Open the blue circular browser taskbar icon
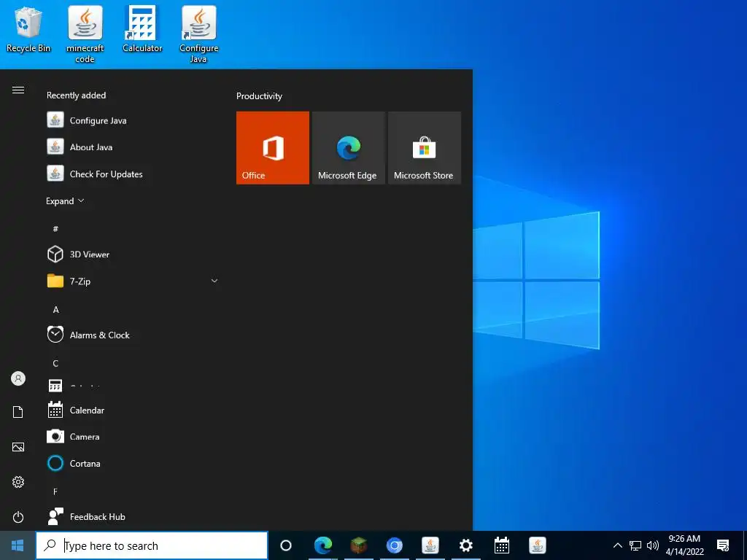Viewport: 747px width, 560px height. (395, 545)
